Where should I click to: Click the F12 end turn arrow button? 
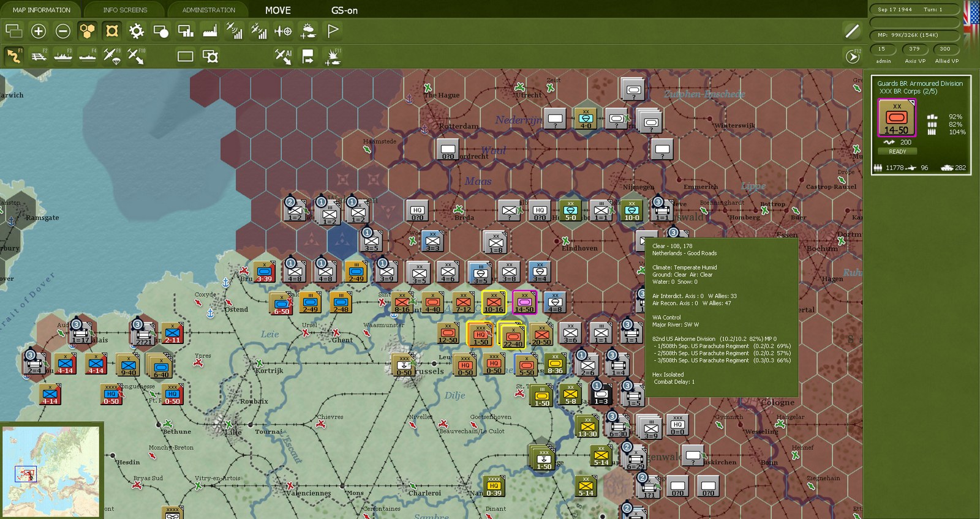[x=853, y=56]
